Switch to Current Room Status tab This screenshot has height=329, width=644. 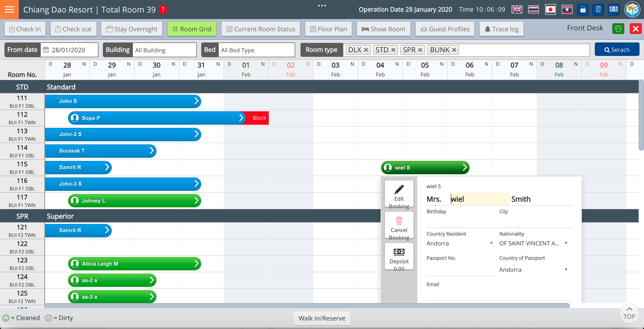tap(261, 29)
